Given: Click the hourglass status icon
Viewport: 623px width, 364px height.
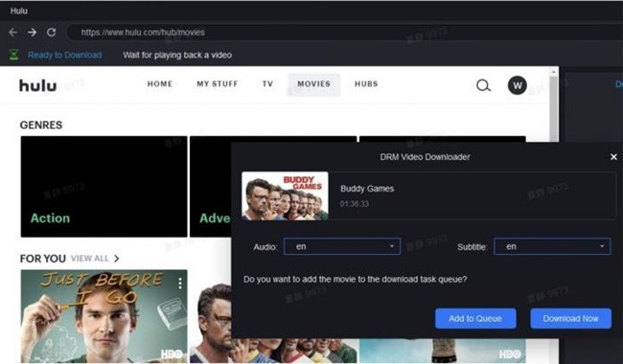Looking at the screenshot, I should click(x=14, y=55).
